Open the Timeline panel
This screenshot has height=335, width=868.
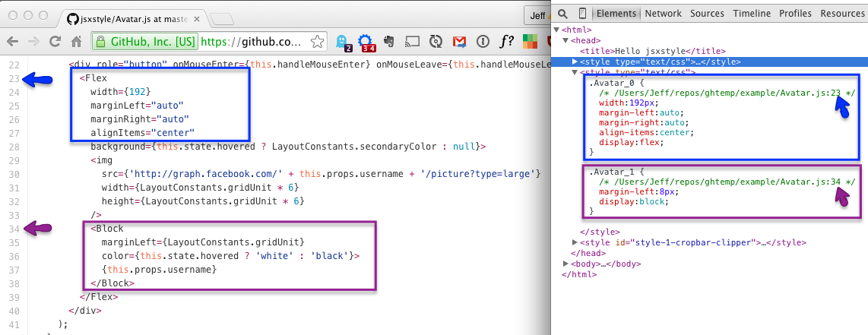pyautogui.click(x=752, y=13)
